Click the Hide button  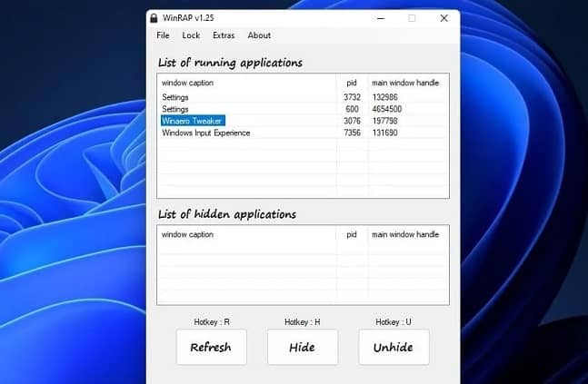point(303,347)
